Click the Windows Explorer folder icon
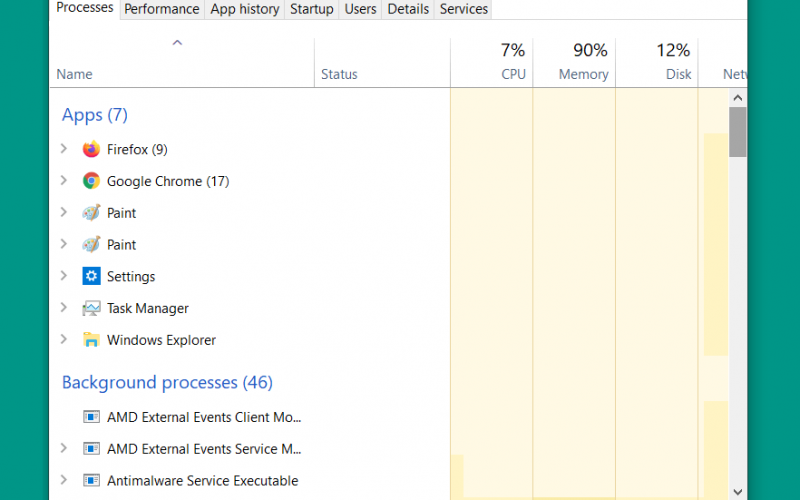The image size is (800, 500). 91,340
